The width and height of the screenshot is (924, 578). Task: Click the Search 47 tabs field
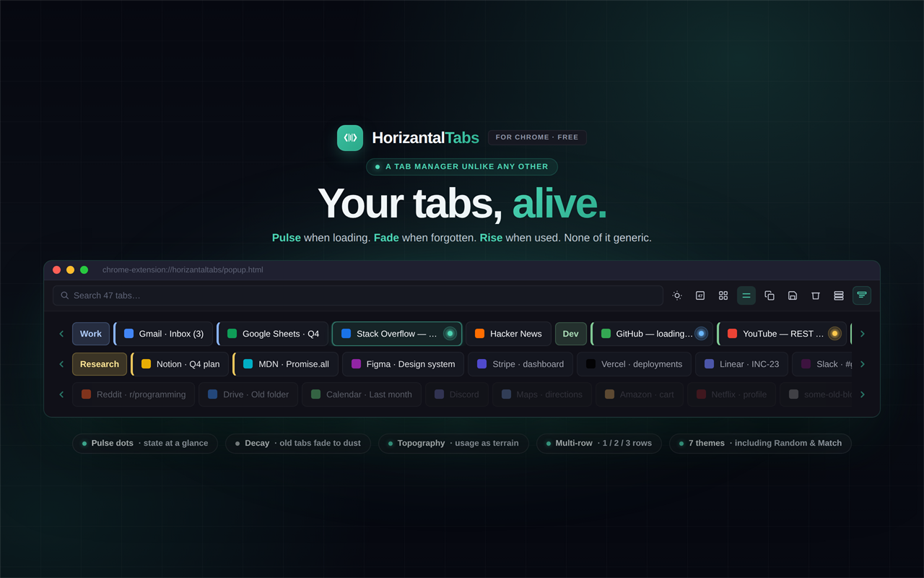click(x=358, y=296)
